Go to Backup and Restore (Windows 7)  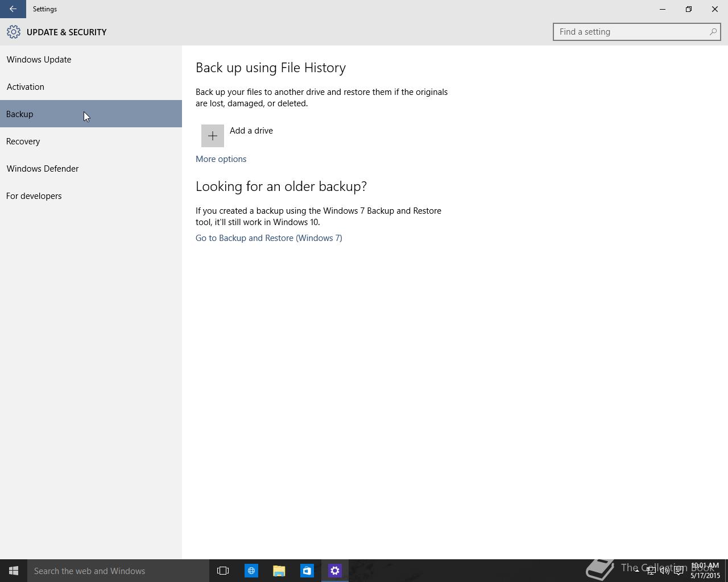tap(269, 238)
